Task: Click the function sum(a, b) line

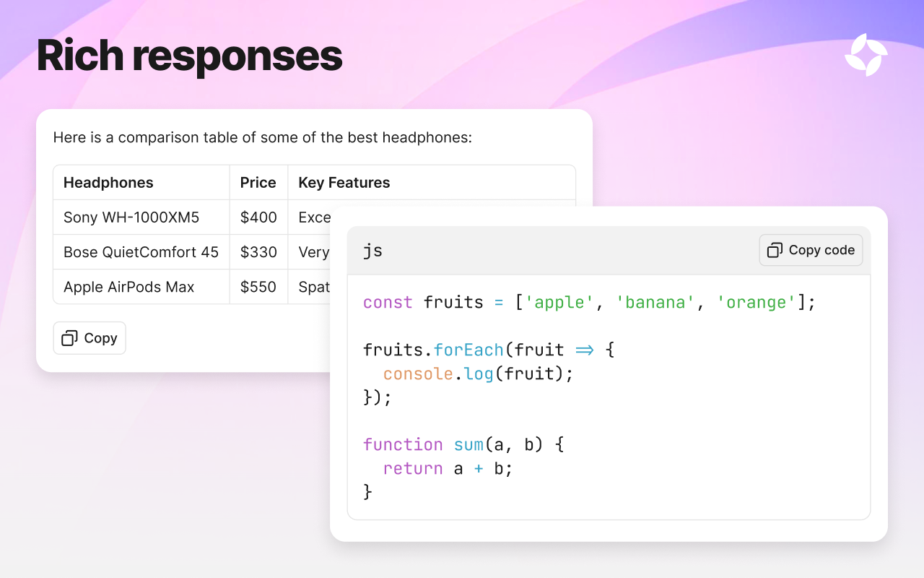Action: [x=463, y=444]
